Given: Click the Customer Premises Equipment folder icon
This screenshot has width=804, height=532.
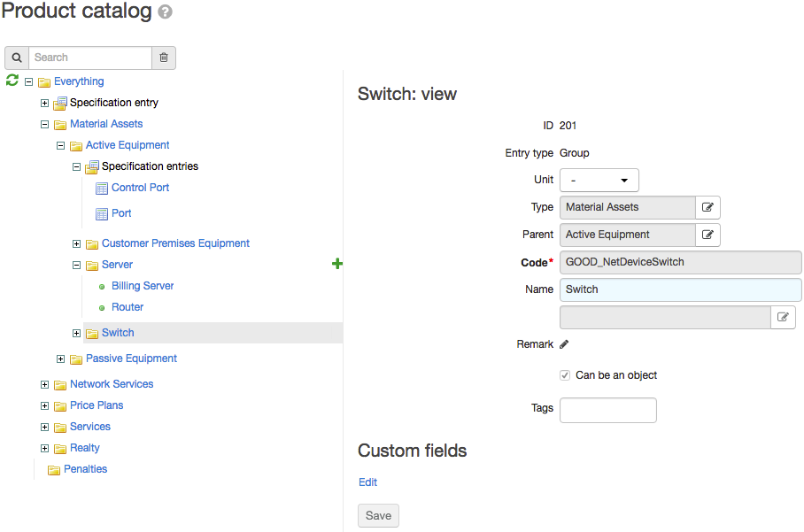Looking at the screenshot, I should [x=92, y=244].
